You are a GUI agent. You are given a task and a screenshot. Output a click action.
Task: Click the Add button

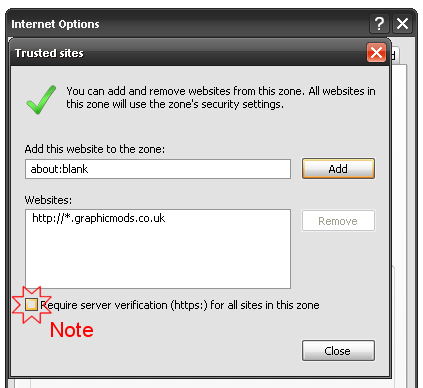pos(338,169)
